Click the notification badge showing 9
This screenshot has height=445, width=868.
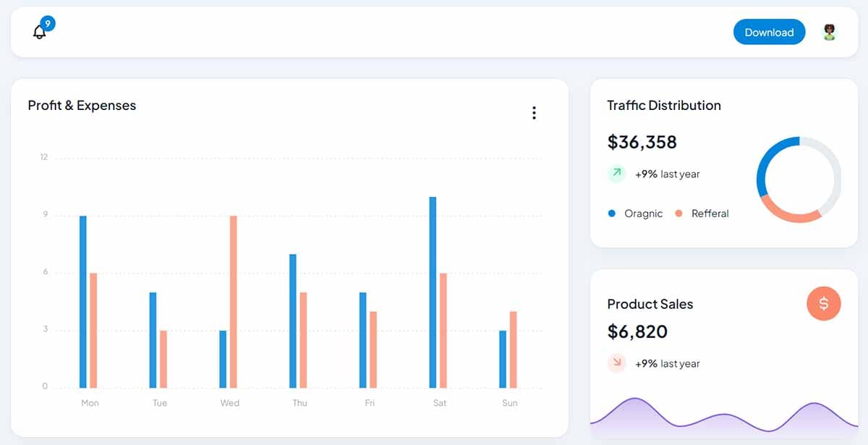click(48, 22)
